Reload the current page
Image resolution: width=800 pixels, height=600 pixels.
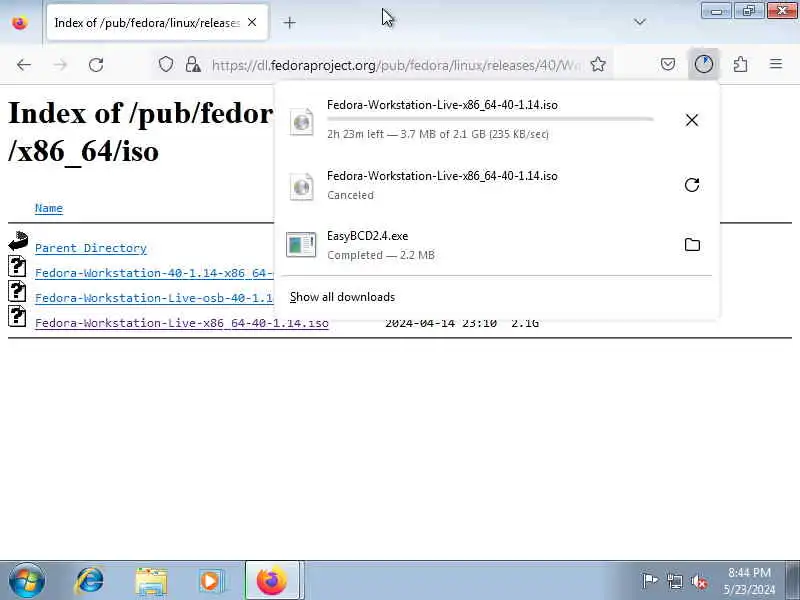tap(96, 65)
